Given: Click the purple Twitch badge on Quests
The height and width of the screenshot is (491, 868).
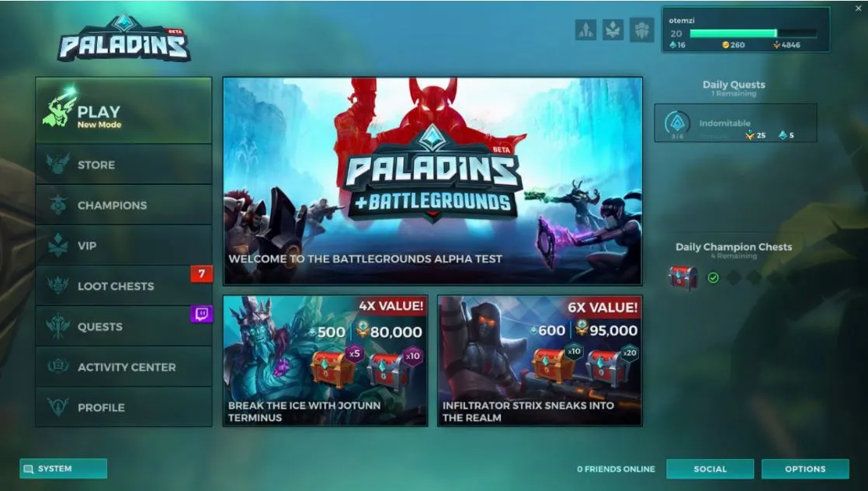Looking at the screenshot, I should (202, 314).
